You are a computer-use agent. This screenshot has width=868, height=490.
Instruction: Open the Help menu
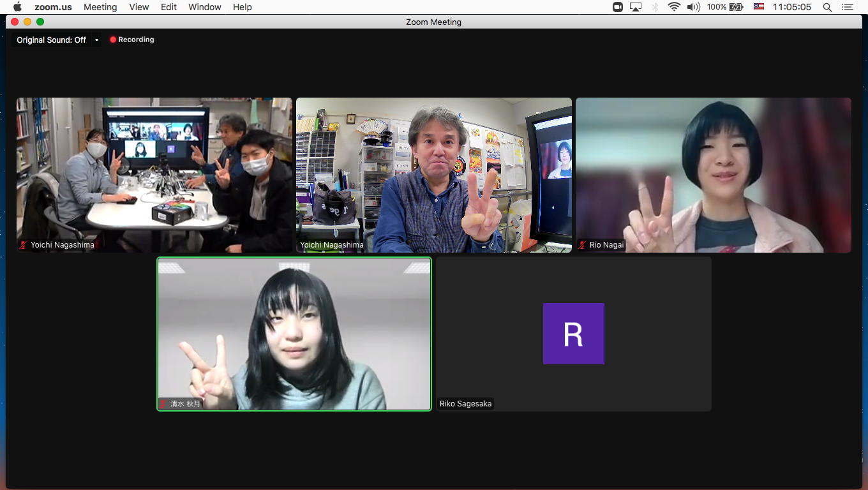pyautogui.click(x=243, y=7)
